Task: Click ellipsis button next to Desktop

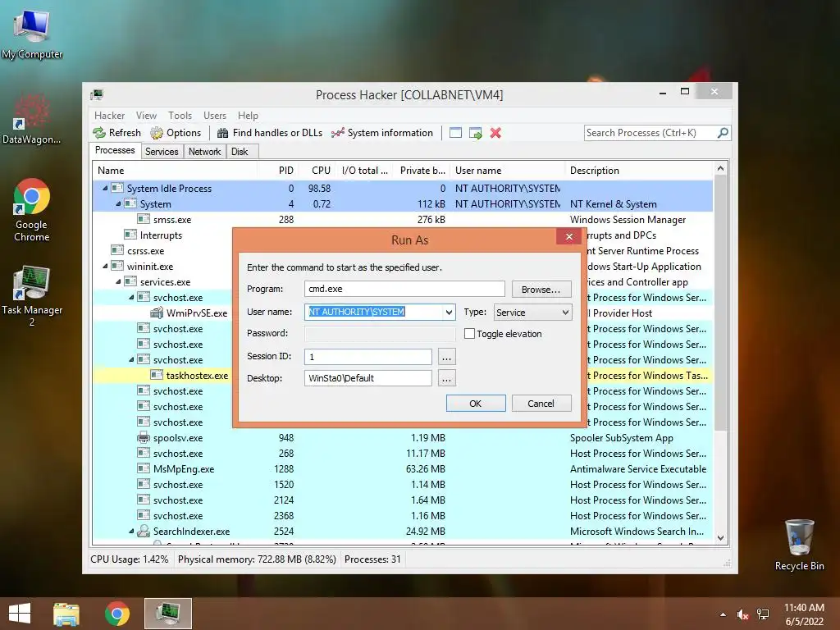Action: pos(447,378)
